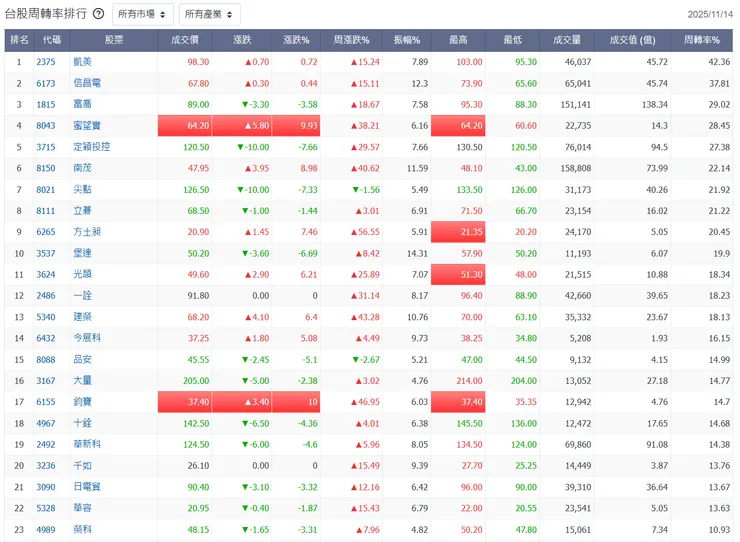Sort by 漲跌% column header
The image size is (740, 542).
pyautogui.click(x=296, y=40)
